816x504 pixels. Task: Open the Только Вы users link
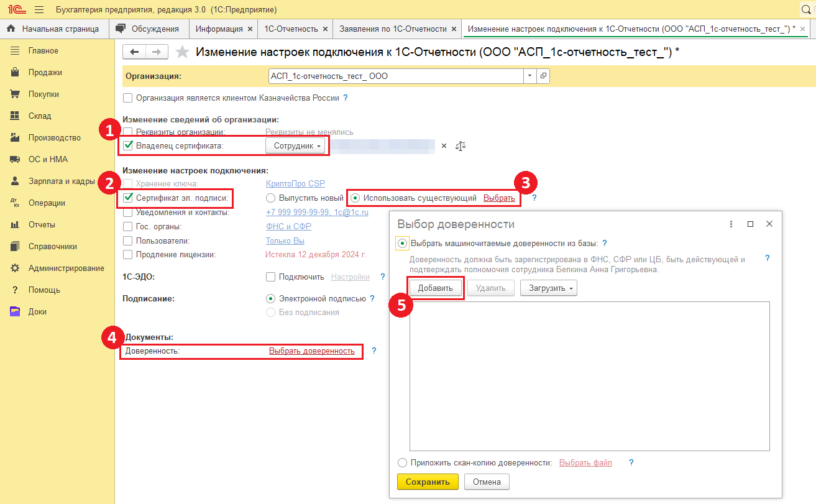pyautogui.click(x=285, y=241)
